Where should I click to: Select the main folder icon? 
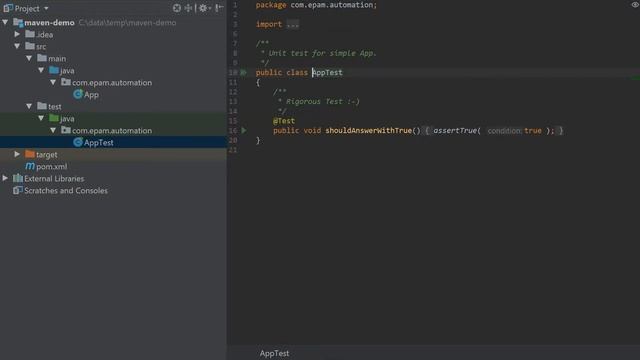click(42, 58)
